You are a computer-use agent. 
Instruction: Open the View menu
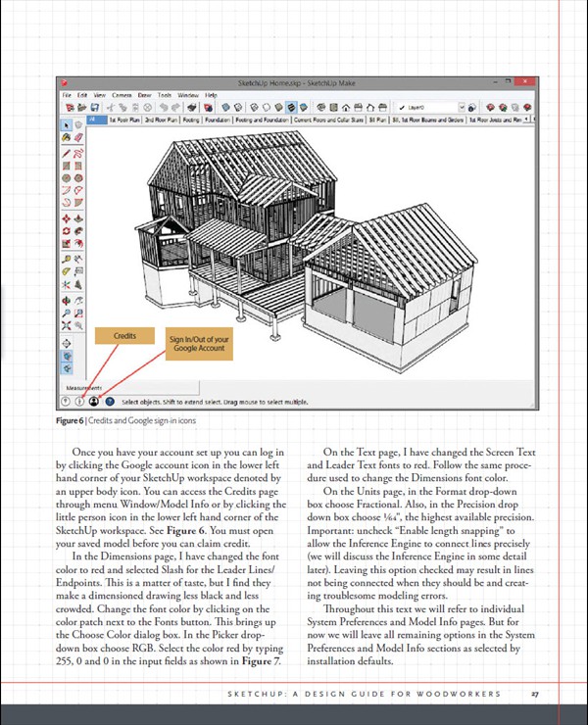pyautogui.click(x=99, y=95)
